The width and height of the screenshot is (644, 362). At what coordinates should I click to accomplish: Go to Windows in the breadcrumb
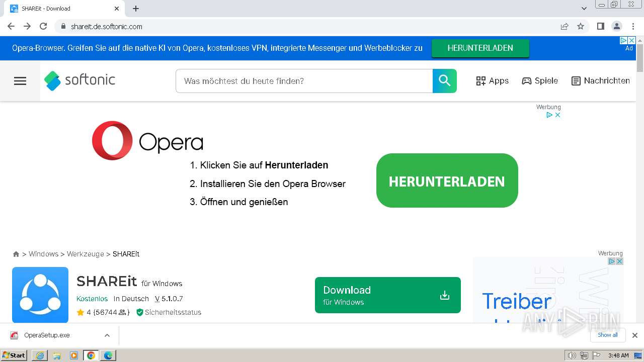click(43, 254)
